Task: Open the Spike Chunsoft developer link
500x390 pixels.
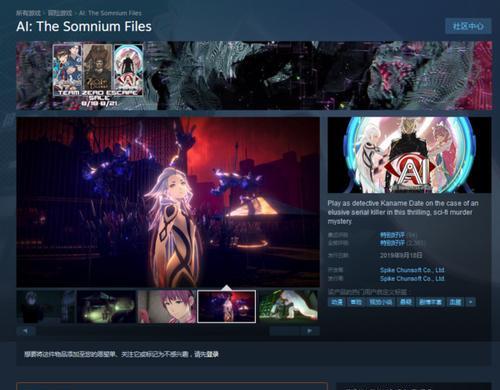Action: coord(412,270)
